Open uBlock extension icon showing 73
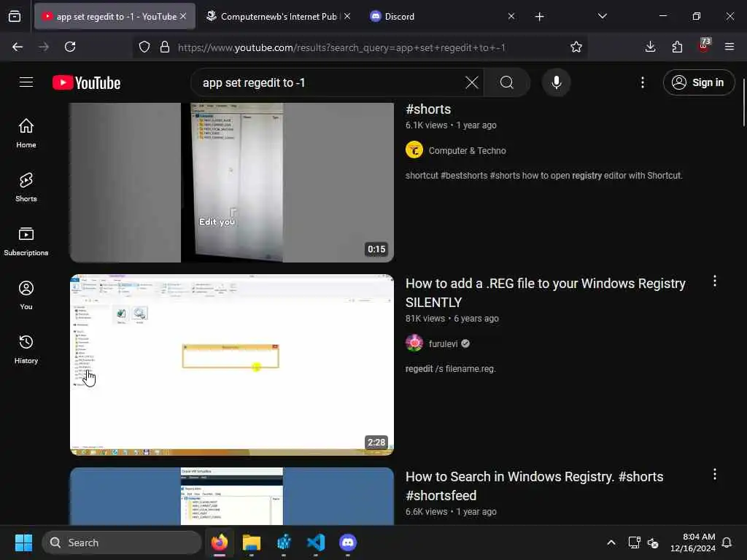This screenshot has width=747, height=560. coord(704,46)
